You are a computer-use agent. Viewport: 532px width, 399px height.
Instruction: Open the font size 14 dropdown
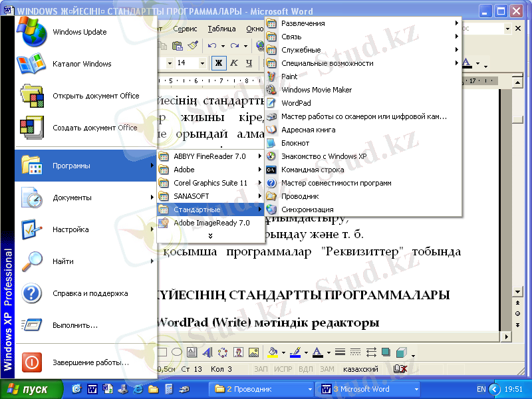pos(202,63)
